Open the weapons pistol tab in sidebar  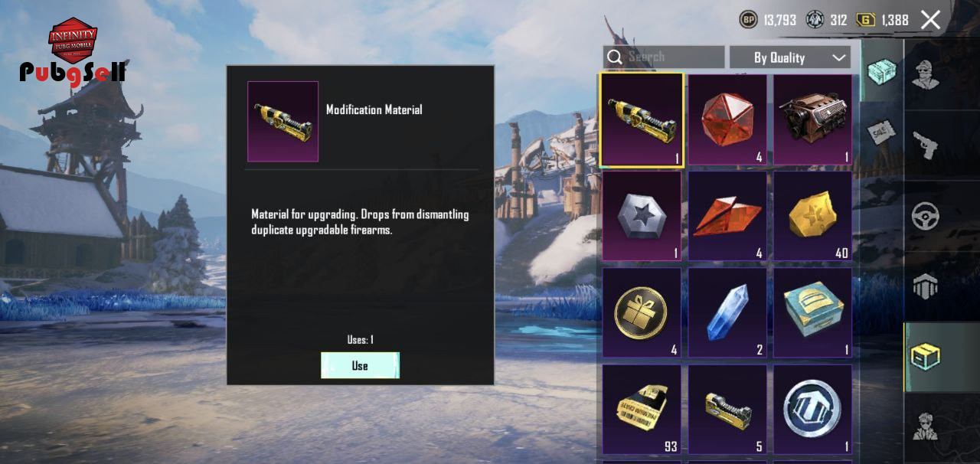(x=926, y=142)
